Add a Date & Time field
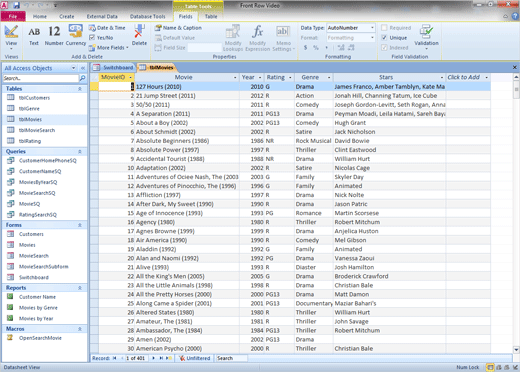The width and height of the screenshot is (520, 372). [107, 28]
